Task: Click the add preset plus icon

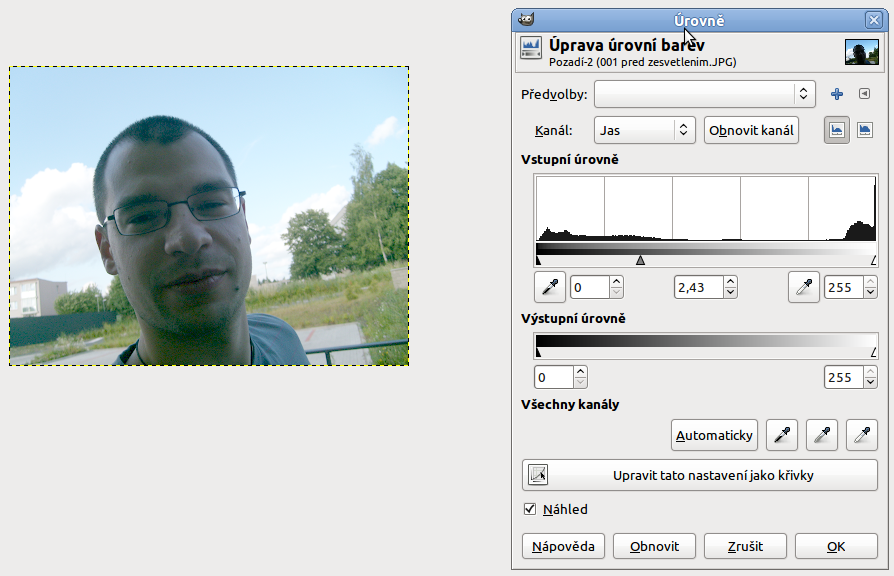Action: [x=836, y=94]
